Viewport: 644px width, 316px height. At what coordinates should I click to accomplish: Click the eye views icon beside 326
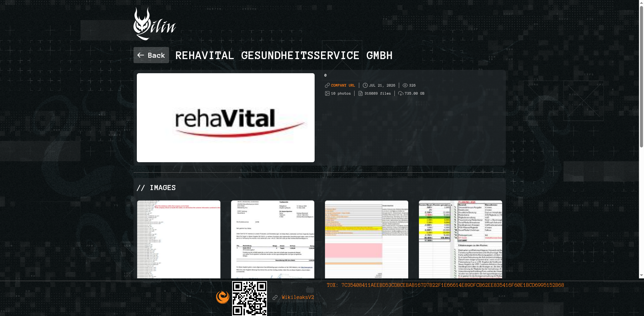(x=405, y=85)
